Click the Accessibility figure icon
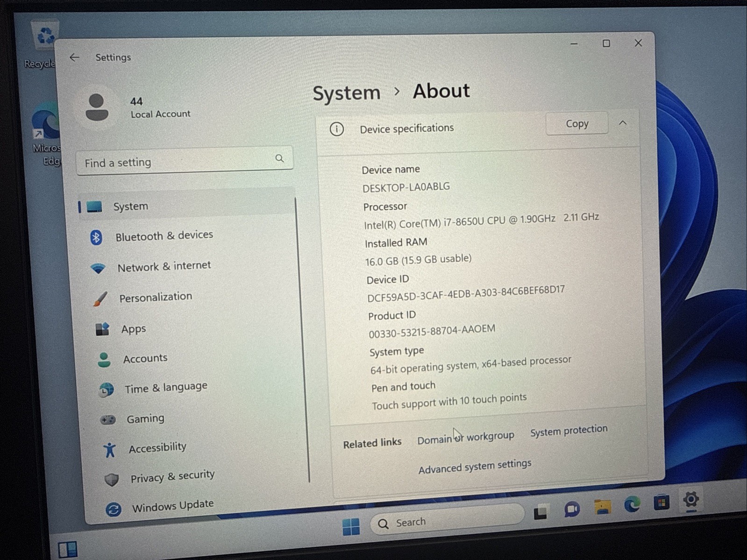 click(110, 450)
